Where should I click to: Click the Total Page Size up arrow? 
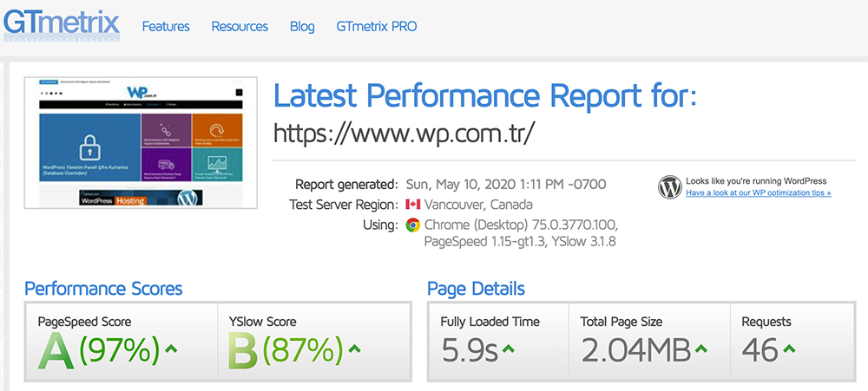click(x=700, y=349)
